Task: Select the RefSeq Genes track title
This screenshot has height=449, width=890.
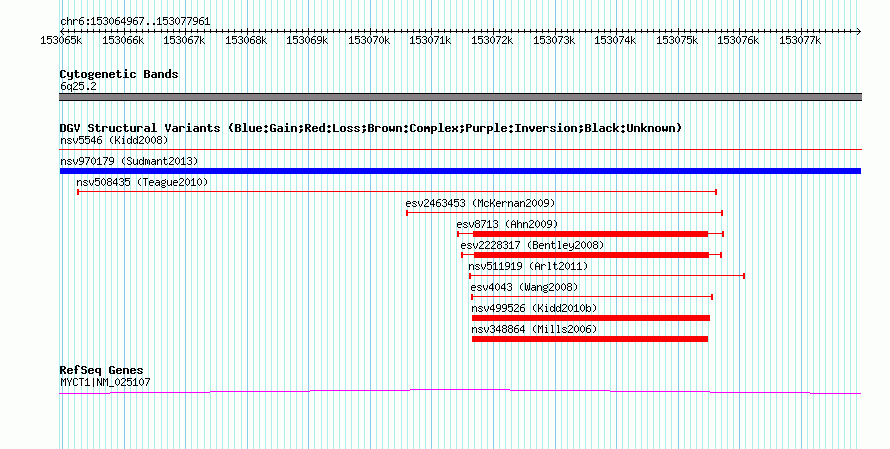Action: point(102,370)
